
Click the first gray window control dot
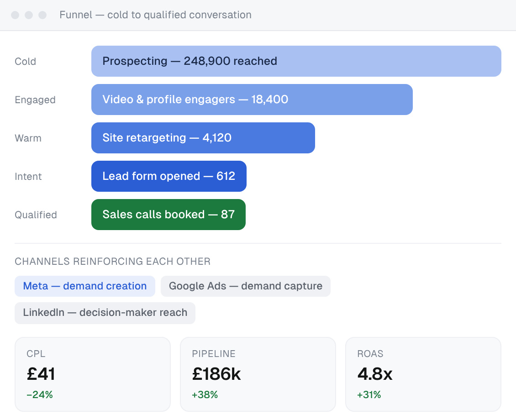tap(15, 15)
